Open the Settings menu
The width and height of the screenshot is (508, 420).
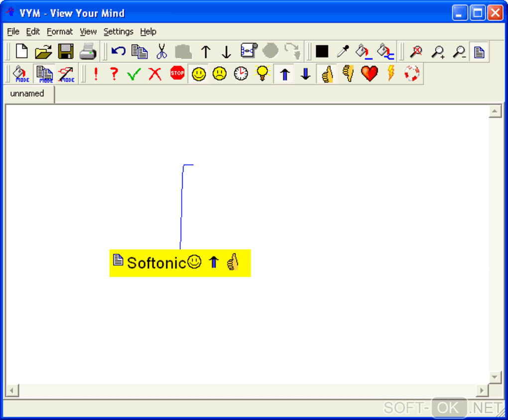click(118, 32)
